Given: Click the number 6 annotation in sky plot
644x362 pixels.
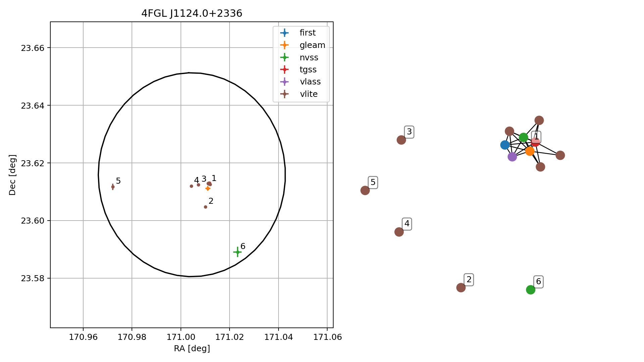Looking at the screenshot, I should (x=243, y=246).
